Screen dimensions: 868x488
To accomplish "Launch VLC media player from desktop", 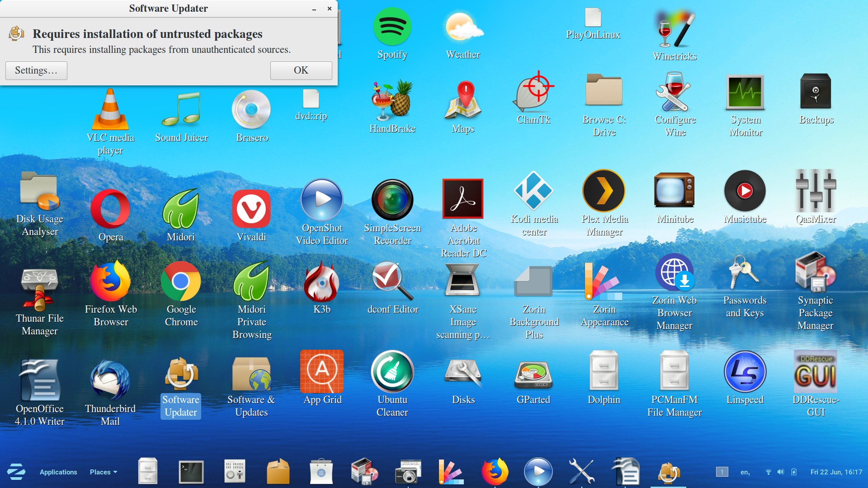I will (110, 111).
